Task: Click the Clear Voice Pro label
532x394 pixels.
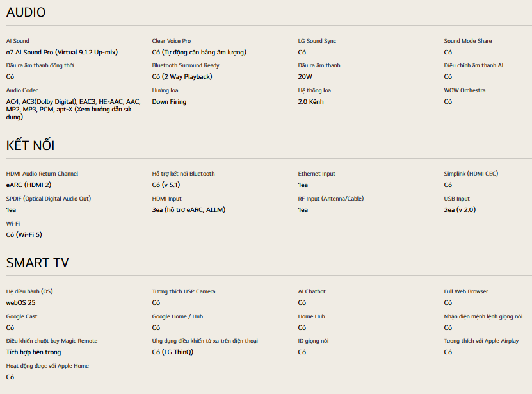Action: 171,41
